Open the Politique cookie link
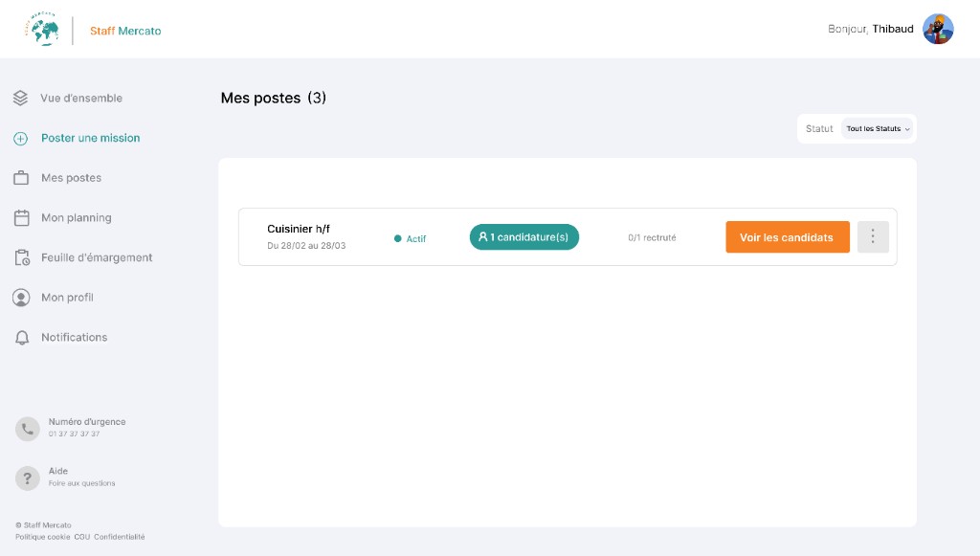980x556 pixels. tap(42, 537)
